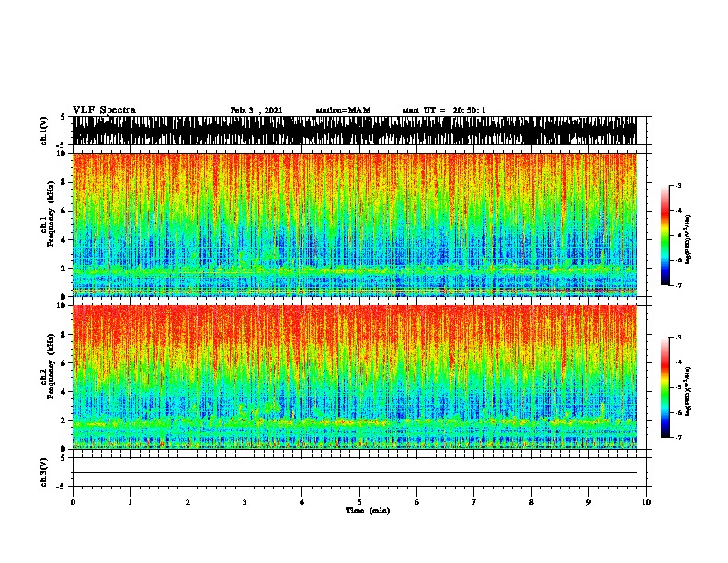Viewport: 728px width, 563px height.
Task: Click the flat line in ch.3 panel
Action: (355, 473)
